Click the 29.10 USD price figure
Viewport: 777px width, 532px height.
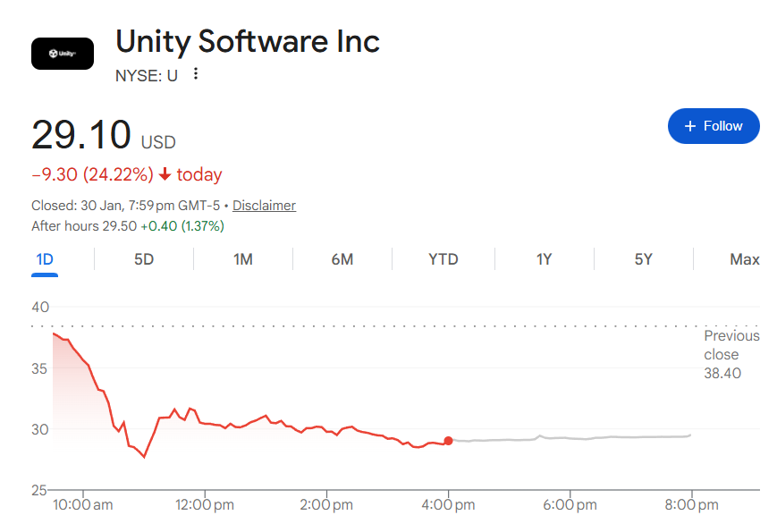tap(104, 135)
